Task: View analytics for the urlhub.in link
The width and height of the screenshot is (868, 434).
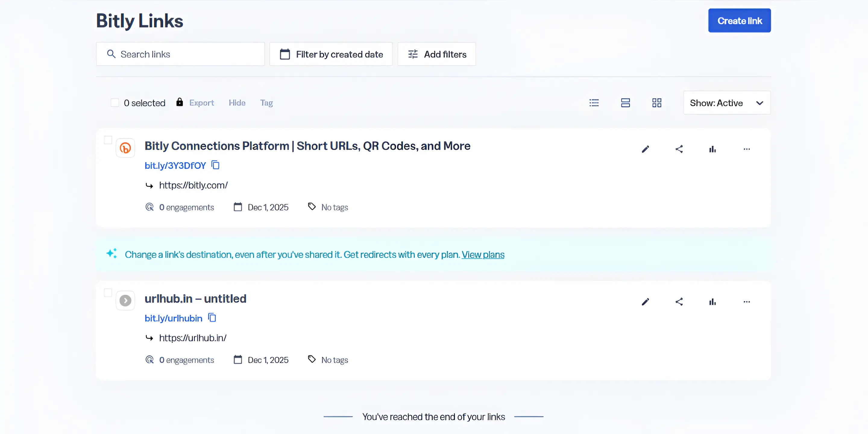Action: 712,302
